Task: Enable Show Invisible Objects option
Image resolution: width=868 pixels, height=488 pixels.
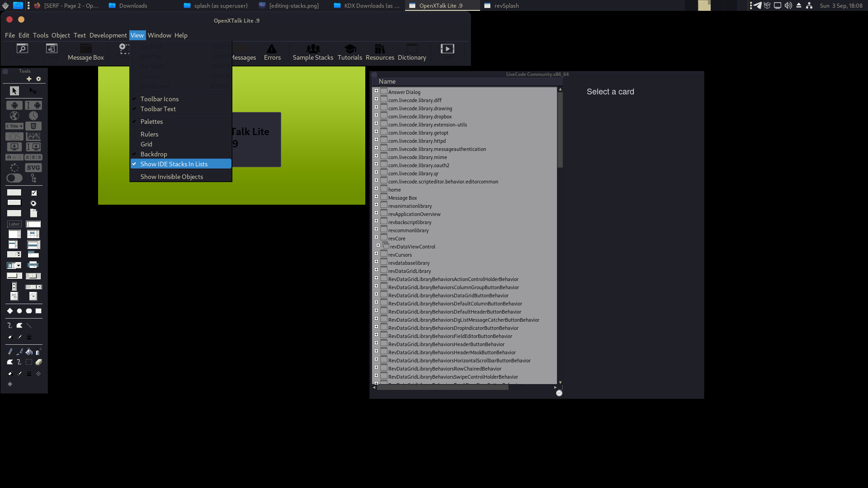Action: pos(181,177)
